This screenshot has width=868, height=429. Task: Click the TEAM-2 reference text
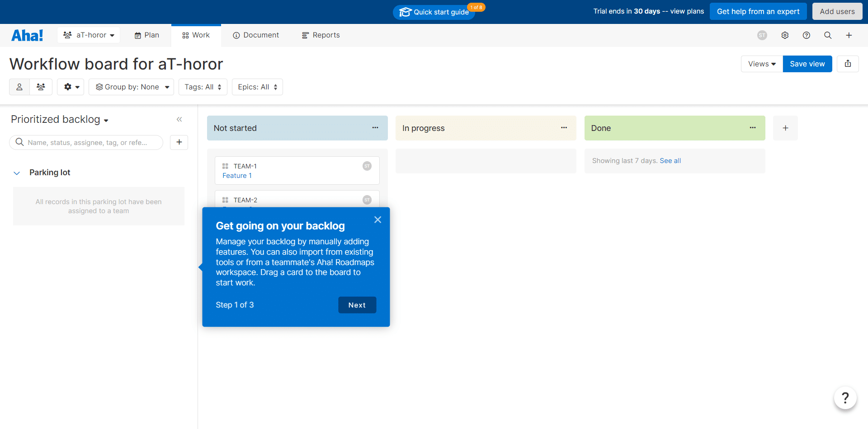[x=245, y=200]
